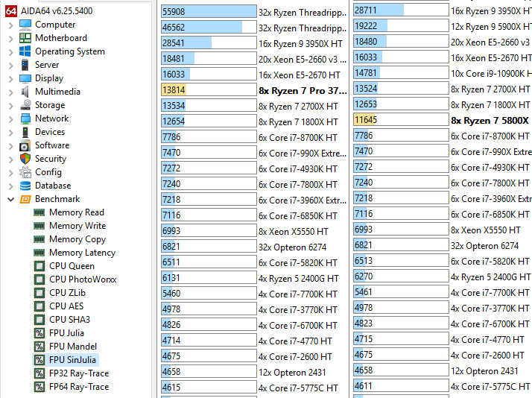Click the highlighted 13814 result bar

(209, 90)
